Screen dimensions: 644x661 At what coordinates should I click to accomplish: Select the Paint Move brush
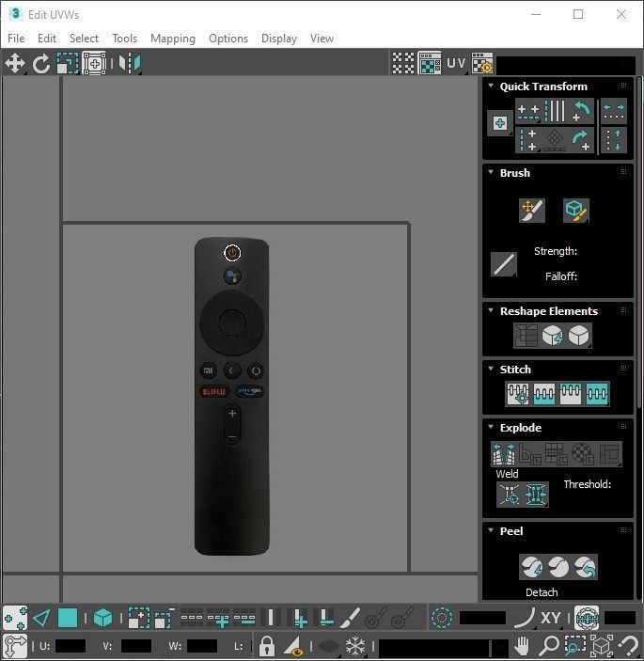(x=531, y=211)
